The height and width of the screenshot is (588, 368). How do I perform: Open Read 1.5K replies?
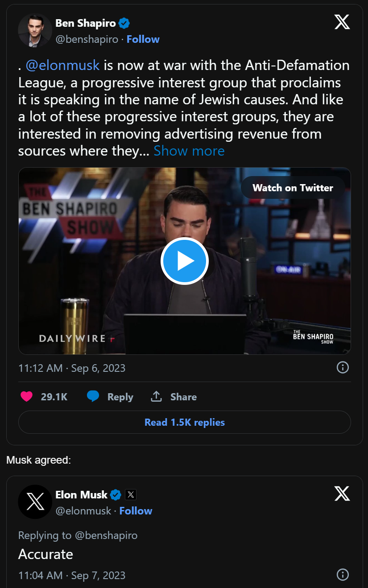coord(184,422)
